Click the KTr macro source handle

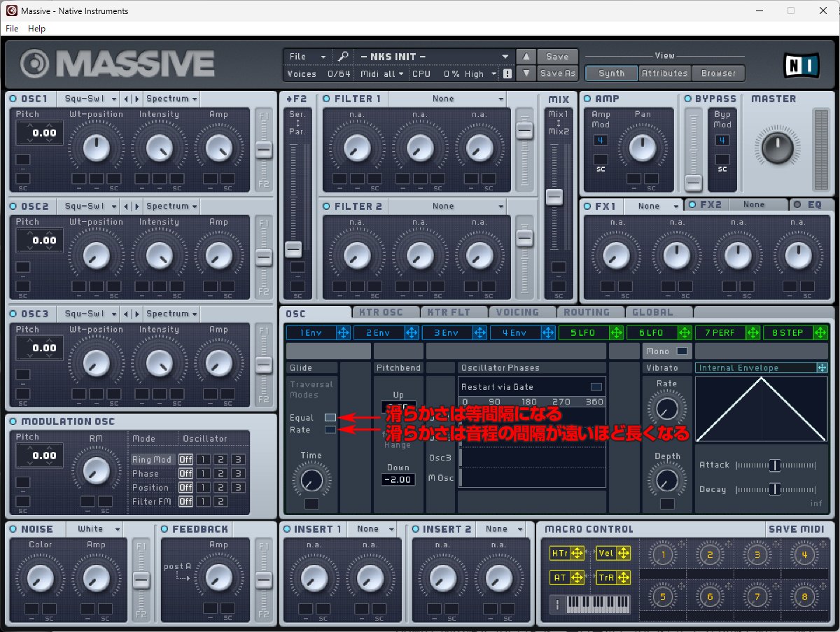pos(577,553)
